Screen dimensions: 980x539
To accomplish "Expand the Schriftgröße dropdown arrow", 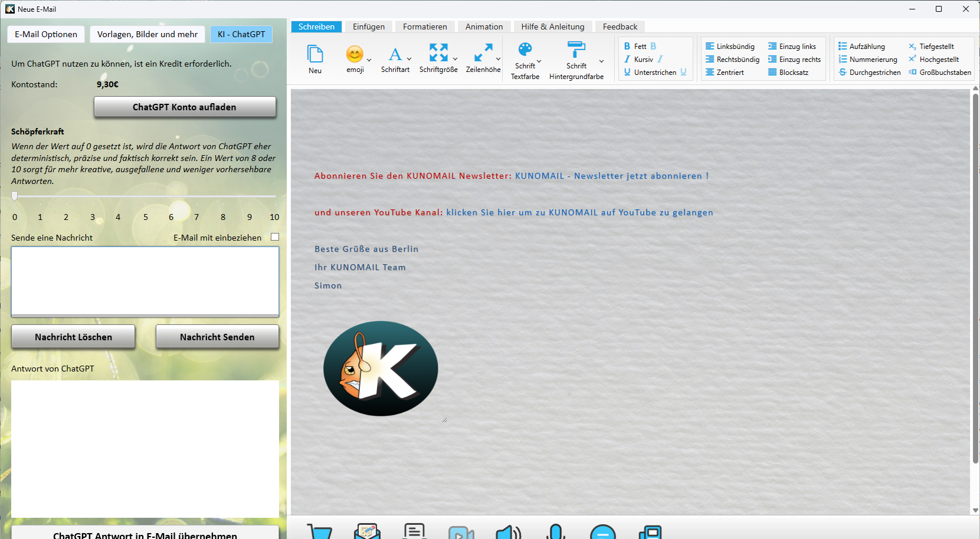I will [x=455, y=58].
